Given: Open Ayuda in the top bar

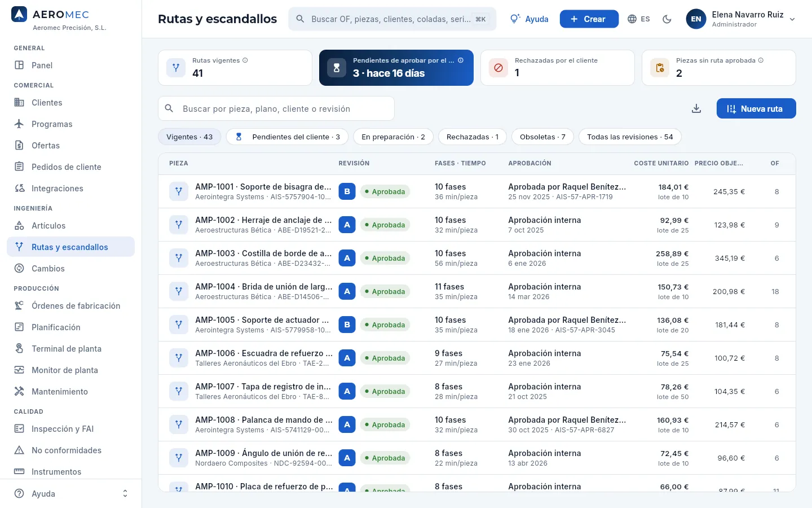Looking at the screenshot, I should tap(529, 19).
